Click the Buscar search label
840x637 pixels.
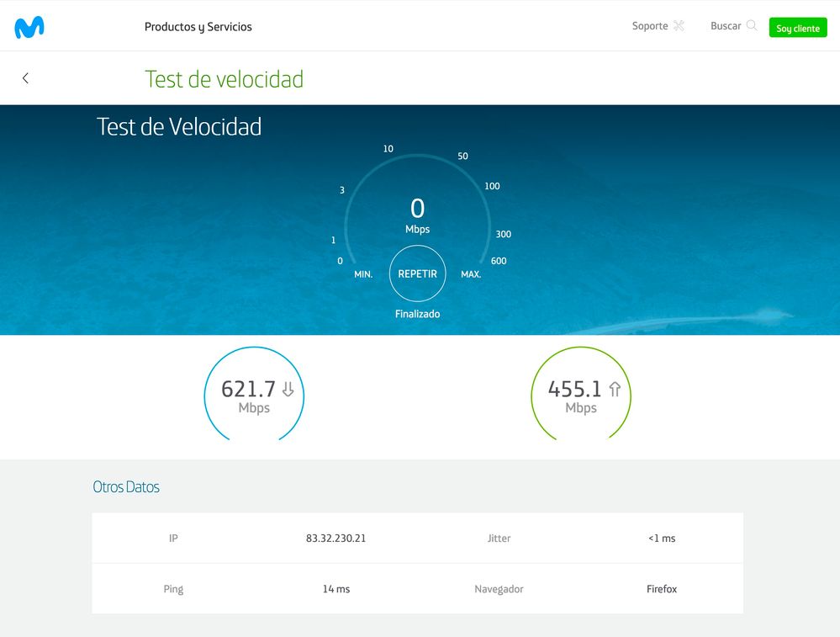[x=725, y=25]
